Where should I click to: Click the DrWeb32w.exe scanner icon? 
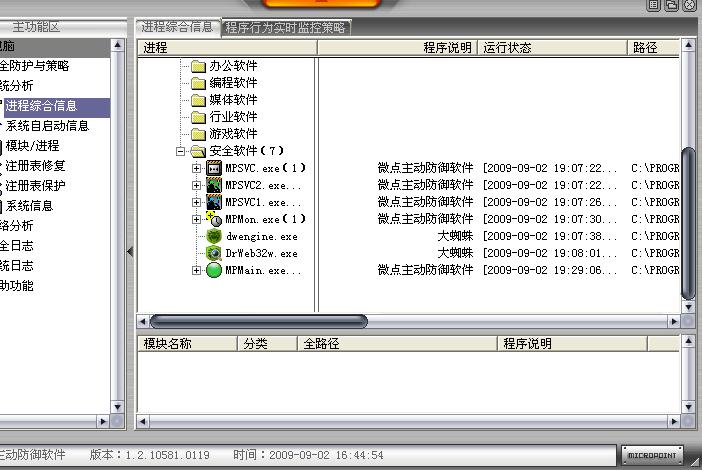214,253
